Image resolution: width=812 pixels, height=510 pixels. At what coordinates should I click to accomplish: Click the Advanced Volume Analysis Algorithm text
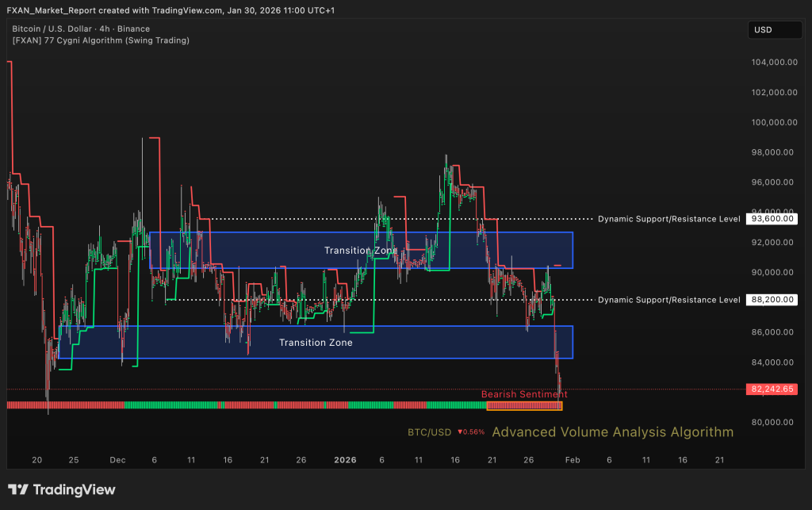coord(612,432)
